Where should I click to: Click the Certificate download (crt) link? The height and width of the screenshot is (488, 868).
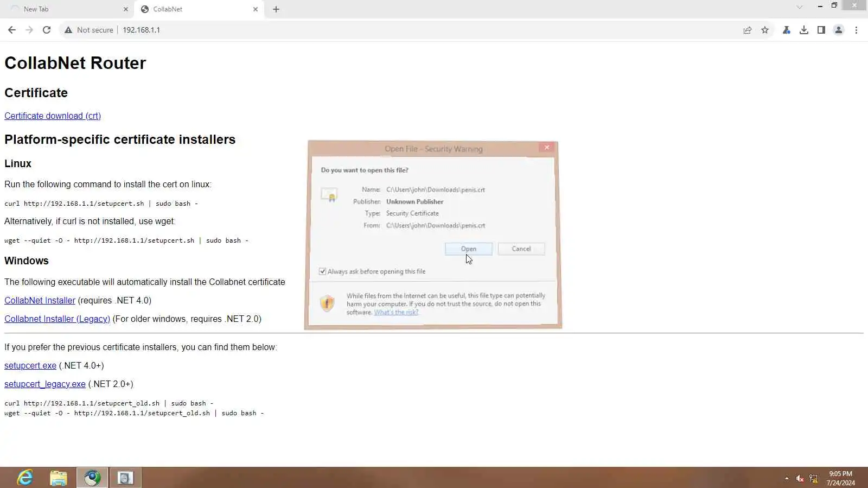[x=53, y=116]
